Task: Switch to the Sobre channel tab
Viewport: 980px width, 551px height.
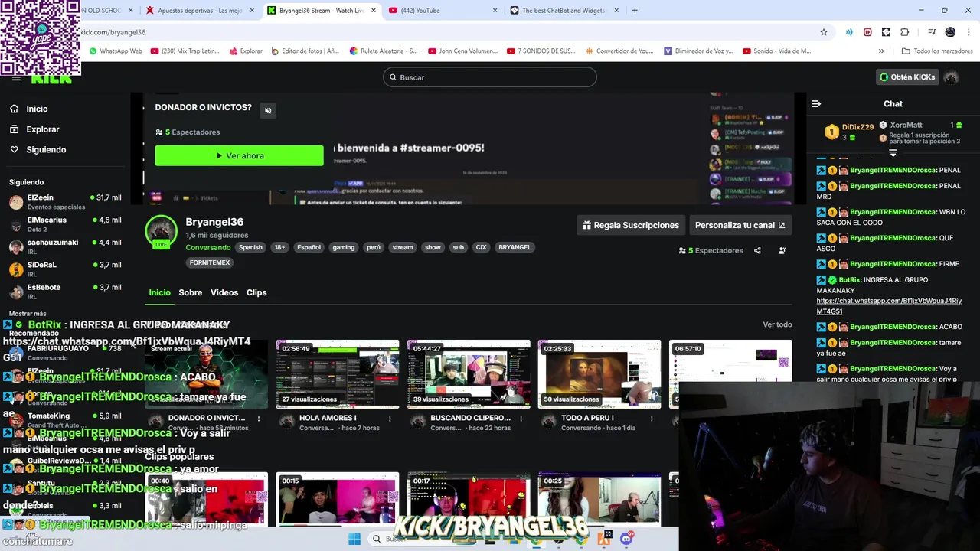Action: [x=191, y=292]
